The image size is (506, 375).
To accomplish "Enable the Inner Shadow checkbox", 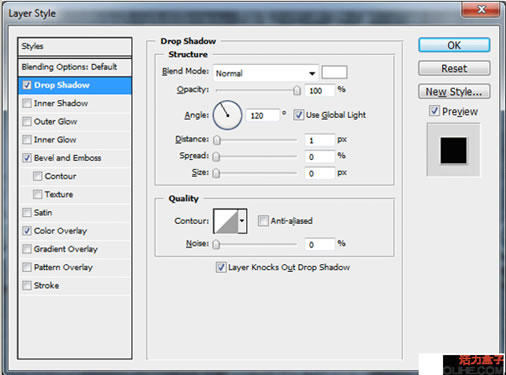I will [x=27, y=103].
